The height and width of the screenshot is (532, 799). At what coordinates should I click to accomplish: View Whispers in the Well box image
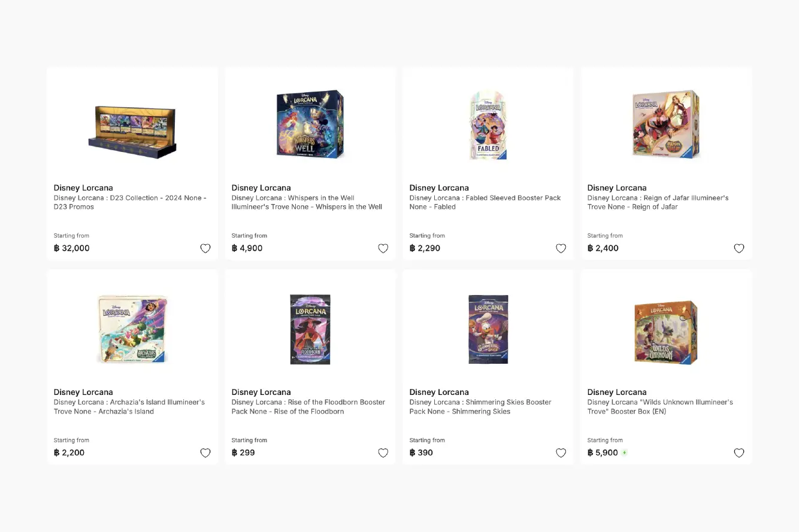click(x=310, y=124)
